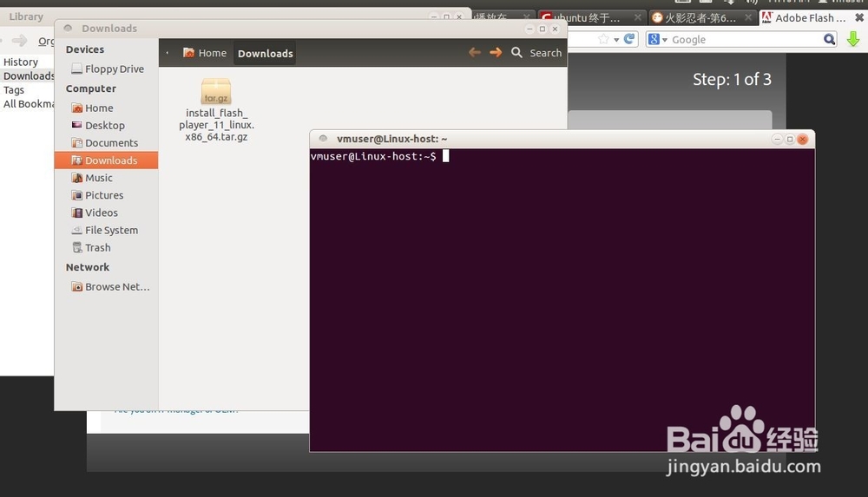Select History in Library window
The image size is (868, 497).
coord(21,62)
